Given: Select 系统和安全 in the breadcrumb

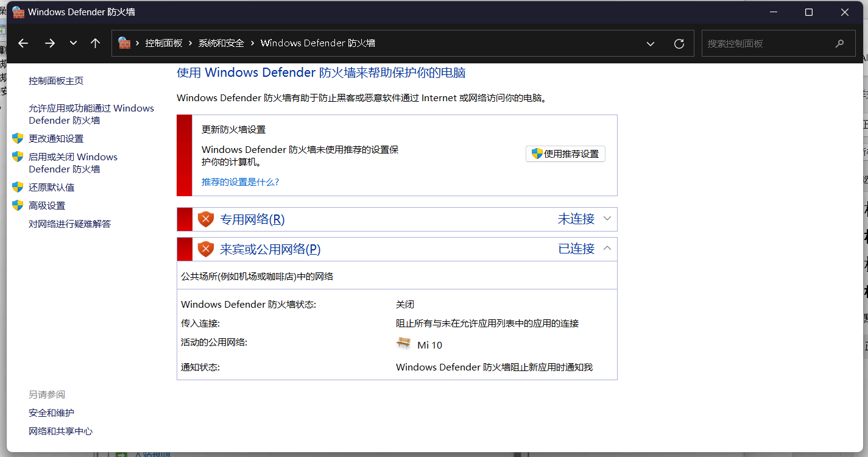Looking at the screenshot, I should 221,43.
